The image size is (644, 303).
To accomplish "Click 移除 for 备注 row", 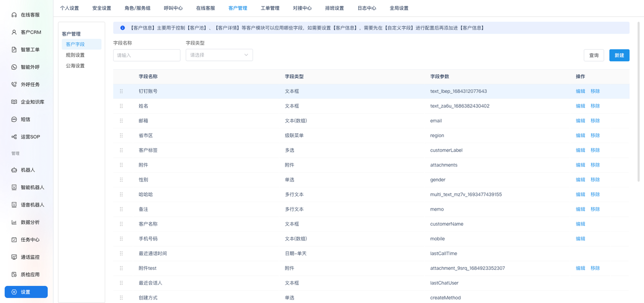I will 595,209.
